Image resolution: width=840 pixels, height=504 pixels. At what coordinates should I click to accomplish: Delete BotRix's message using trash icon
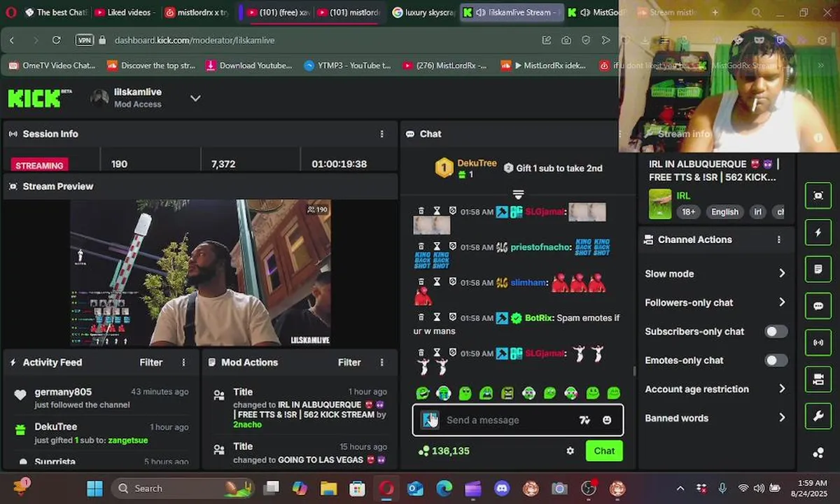click(x=421, y=317)
